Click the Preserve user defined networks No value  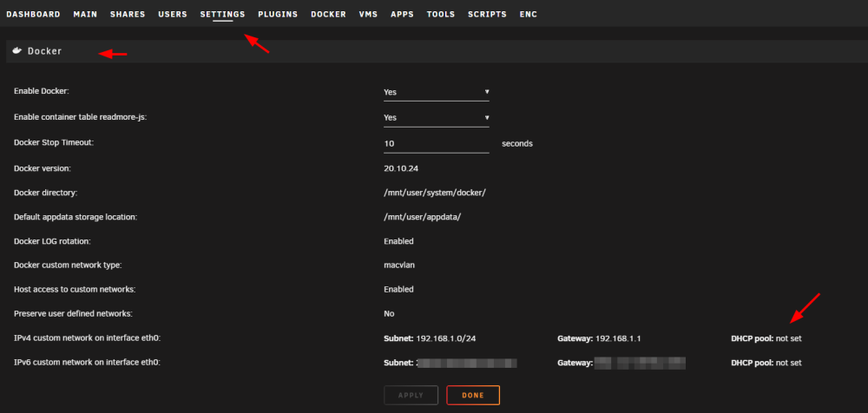coord(389,313)
